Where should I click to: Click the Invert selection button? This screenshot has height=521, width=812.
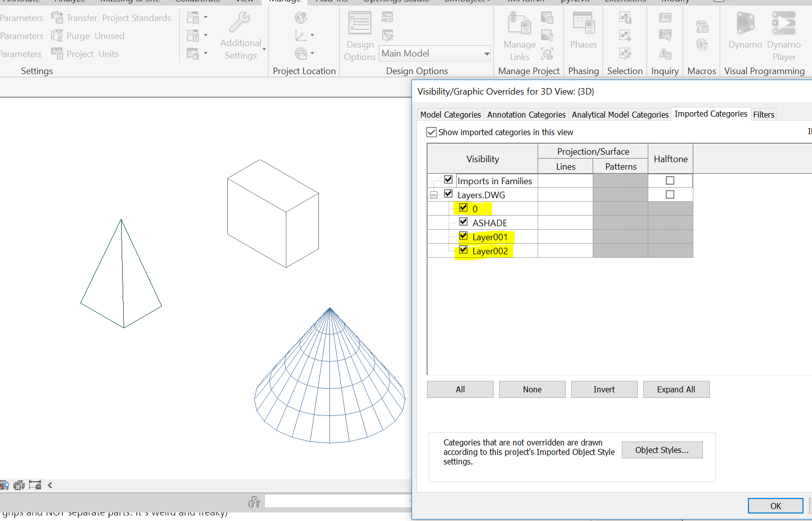604,389
